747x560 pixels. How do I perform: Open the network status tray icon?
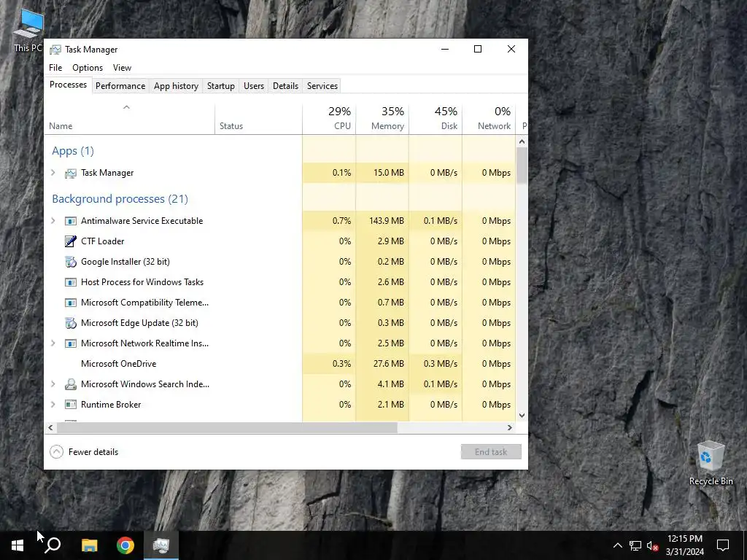click(635, 545)
